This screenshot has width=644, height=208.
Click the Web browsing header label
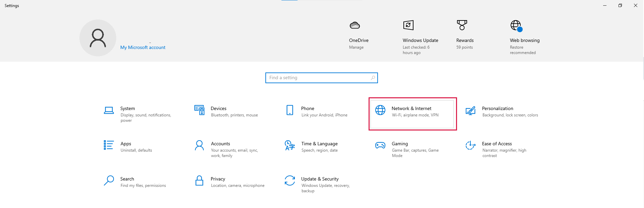pyautogui.click(x=525, y=40)
